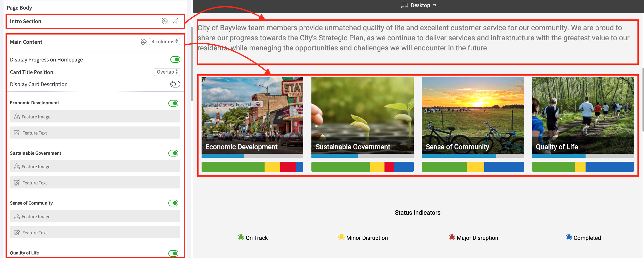Toggle Display Progress on Homepage switch
The image size is (644, 258).
click(175, 59)
